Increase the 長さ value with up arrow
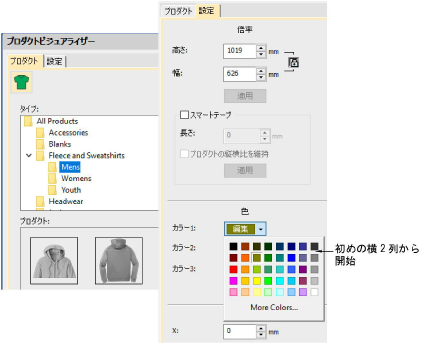The height and width of the screenshot is (360, 427). (265, 133)
